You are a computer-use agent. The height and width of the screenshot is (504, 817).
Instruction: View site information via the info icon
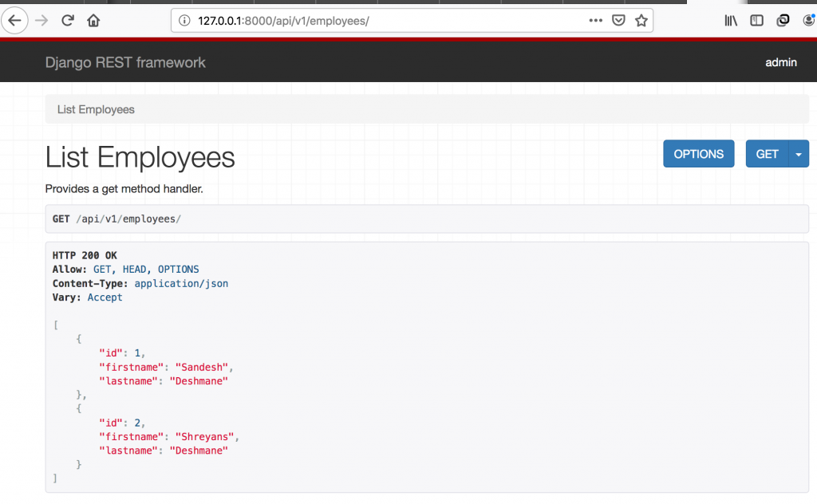pos(186,20)
